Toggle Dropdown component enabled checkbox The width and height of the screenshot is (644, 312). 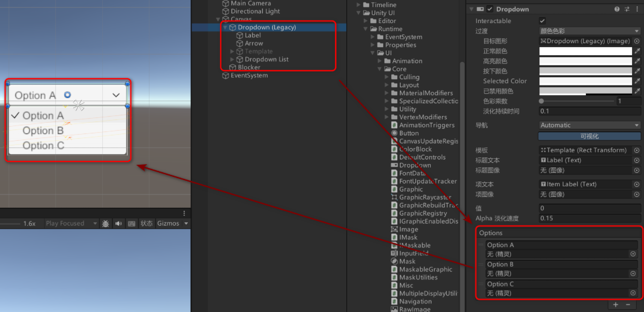coord(490,9)
